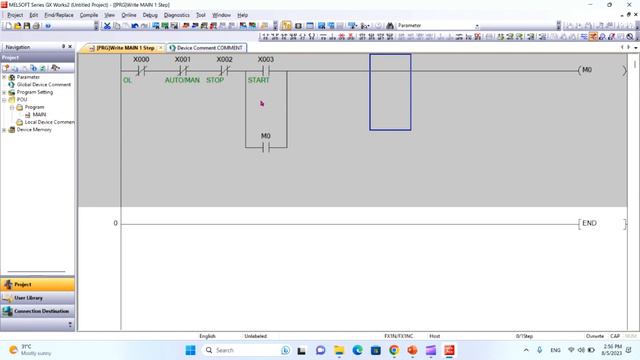Select MAIN program in tree

(x=39, y=115)
